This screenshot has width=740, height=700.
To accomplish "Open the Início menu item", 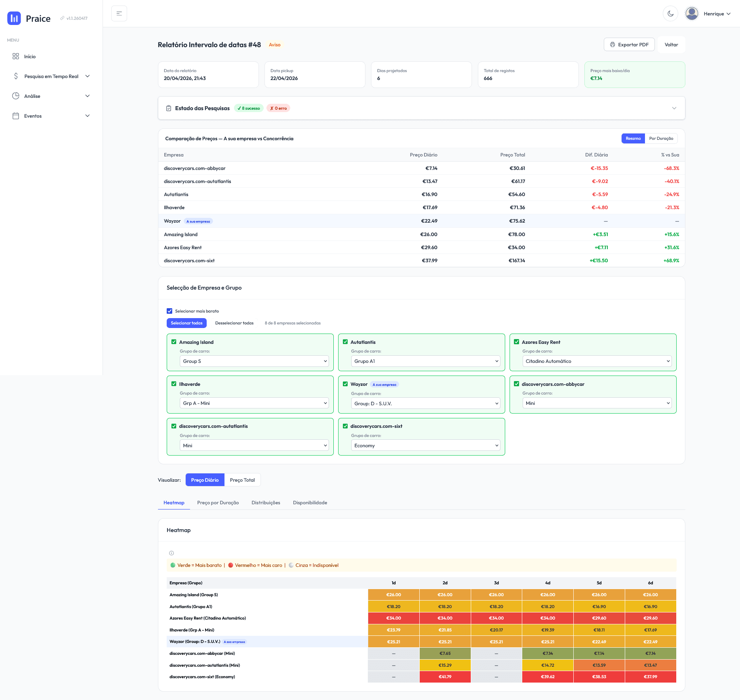I will point(51,56).
